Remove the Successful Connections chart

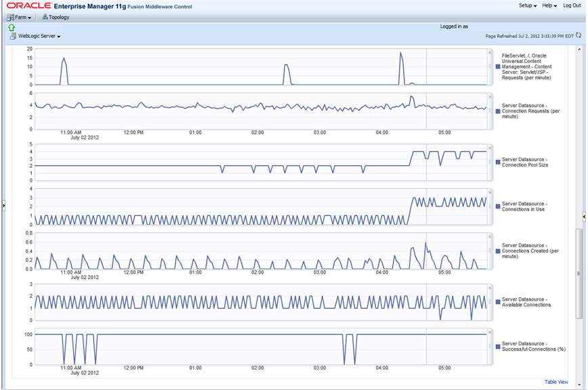[490, 332]
